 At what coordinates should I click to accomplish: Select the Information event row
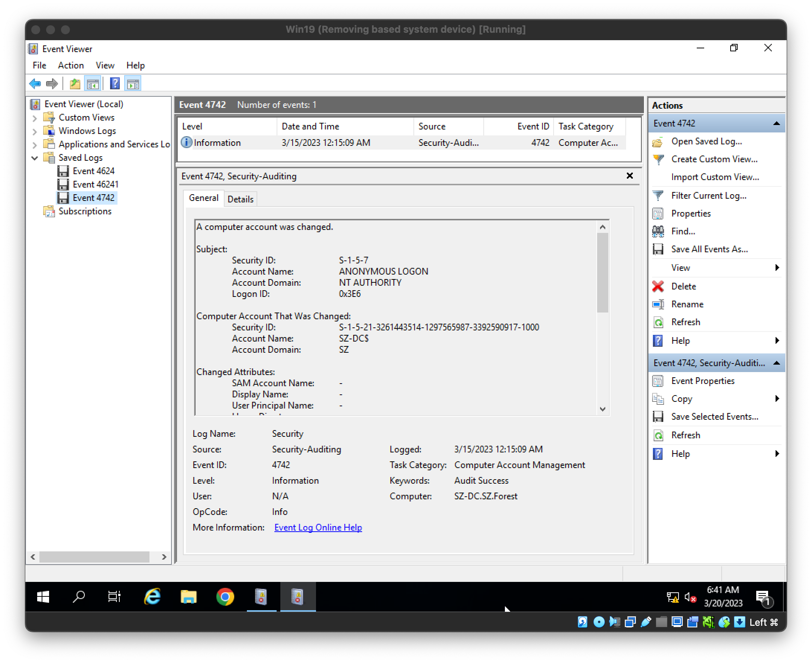[403, 143]
